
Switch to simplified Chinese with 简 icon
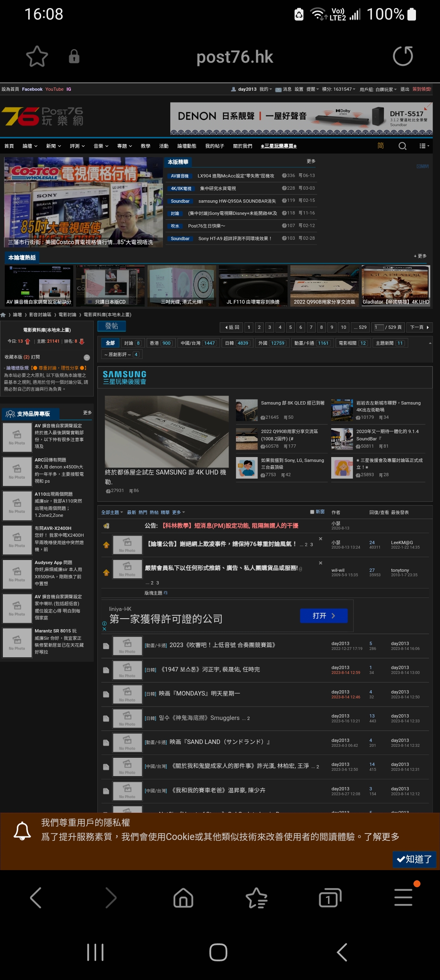[381, 146]
